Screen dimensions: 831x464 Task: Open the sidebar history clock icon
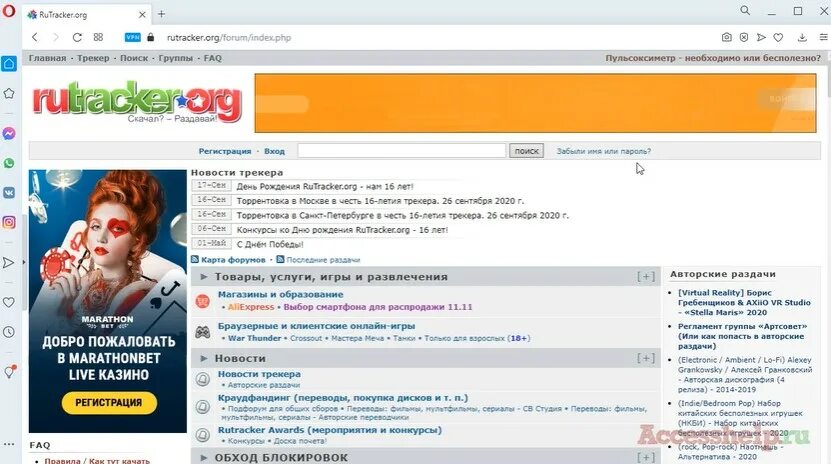click(9, 332)
